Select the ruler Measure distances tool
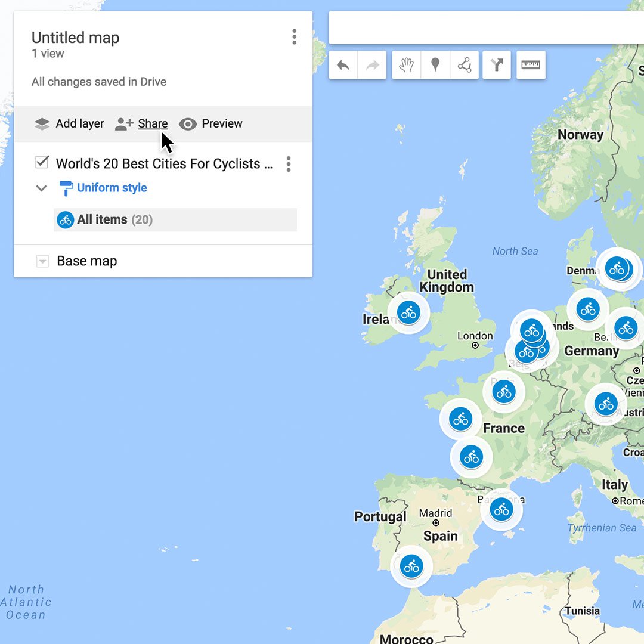This screenshot has width=644, height=644. (x=531, y=65)
